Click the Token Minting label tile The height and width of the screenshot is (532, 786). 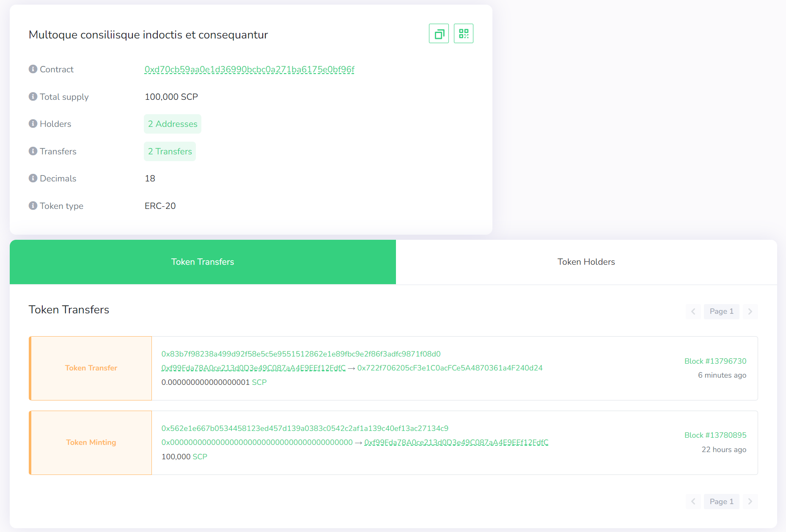(x=91, y=443)
